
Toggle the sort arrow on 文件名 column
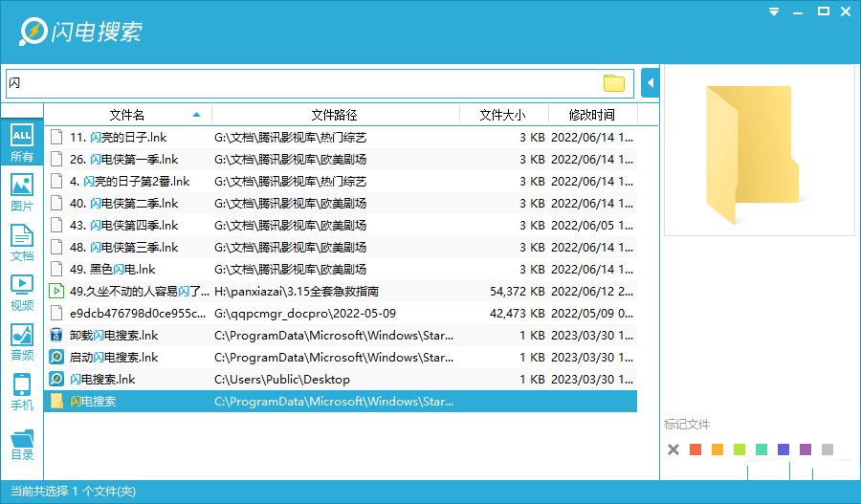(196, 115)
